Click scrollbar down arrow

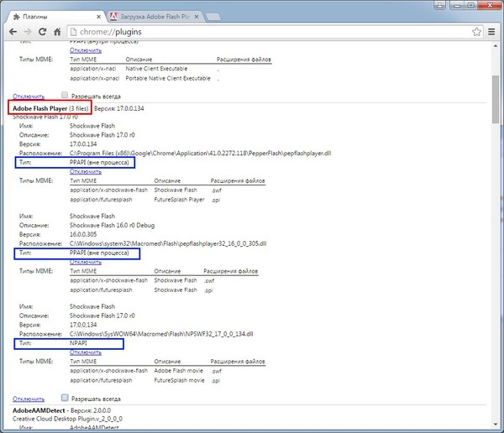click(496, 425)
